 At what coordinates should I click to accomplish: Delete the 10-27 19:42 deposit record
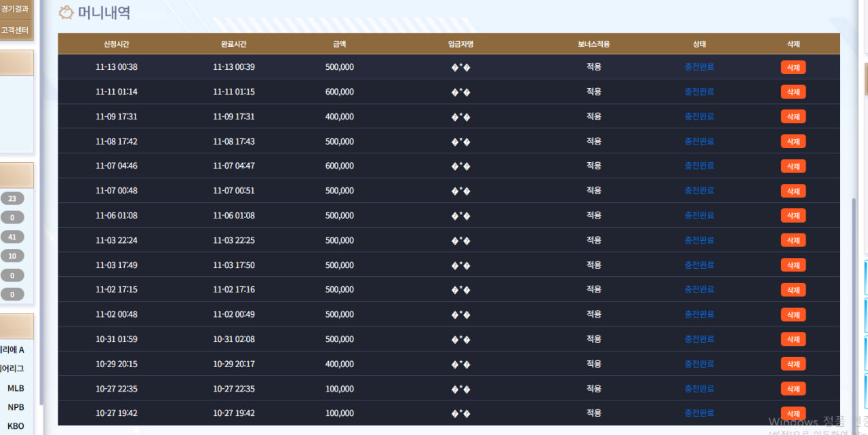(793, 413)
